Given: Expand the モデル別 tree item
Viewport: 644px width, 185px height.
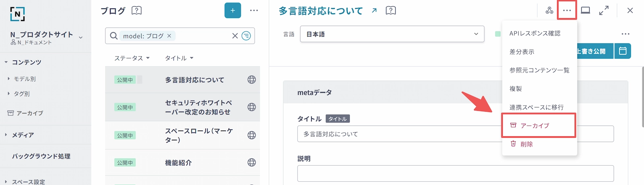Looking at the screenshot, I should click(x=8, y=79).
